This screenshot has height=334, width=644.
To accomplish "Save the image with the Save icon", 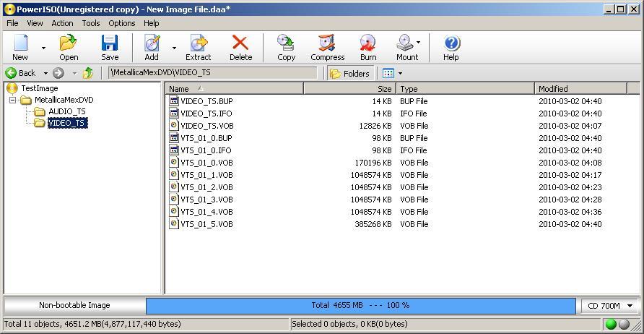I will coord(110,43).
